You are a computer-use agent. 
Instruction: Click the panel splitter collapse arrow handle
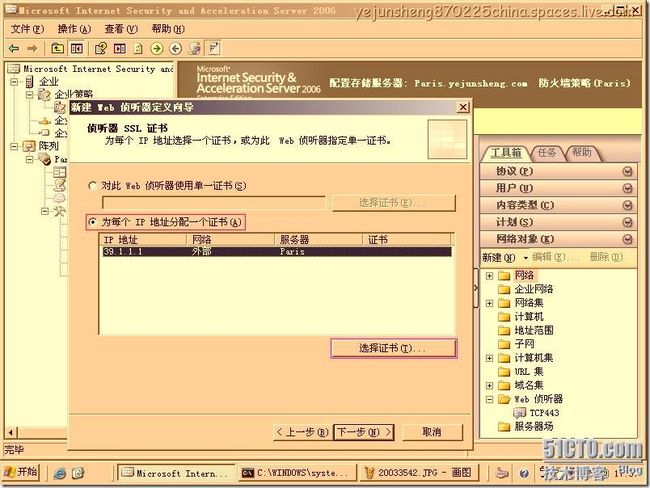click(476, 288)
